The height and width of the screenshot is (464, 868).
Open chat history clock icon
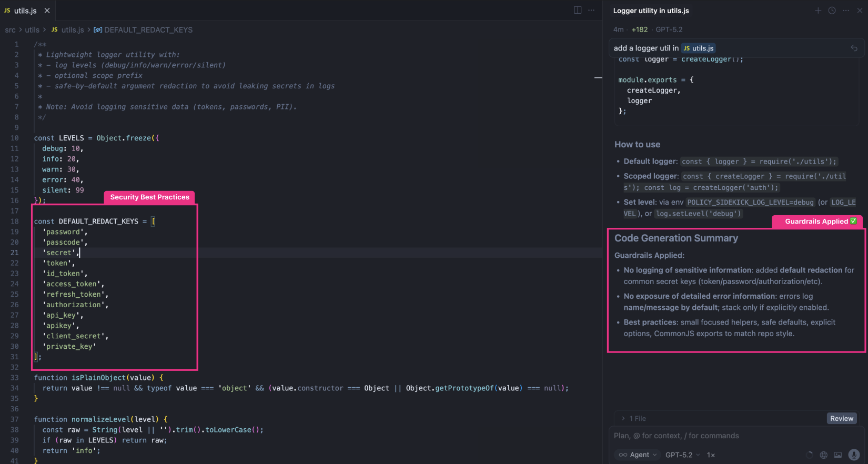[x=832, y=11]
